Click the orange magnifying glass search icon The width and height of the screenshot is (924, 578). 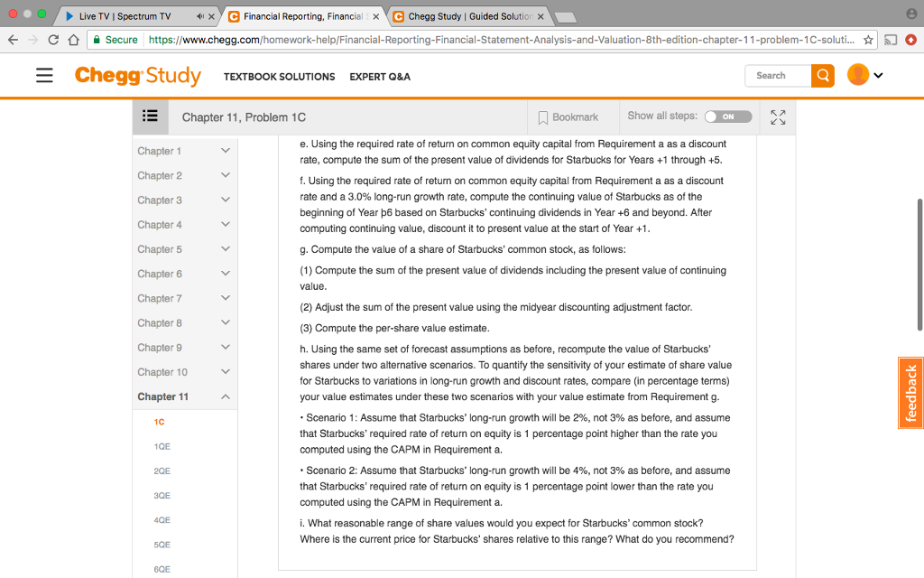coord(821,76)
